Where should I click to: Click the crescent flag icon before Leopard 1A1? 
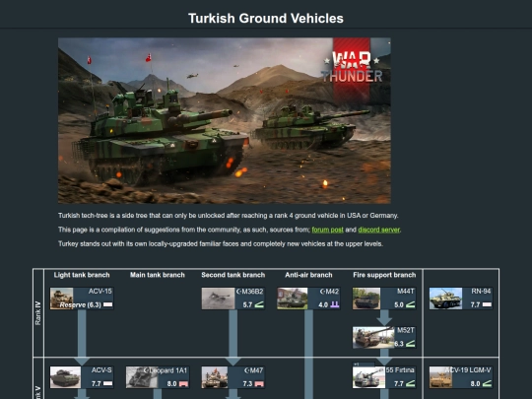[146, 370]
